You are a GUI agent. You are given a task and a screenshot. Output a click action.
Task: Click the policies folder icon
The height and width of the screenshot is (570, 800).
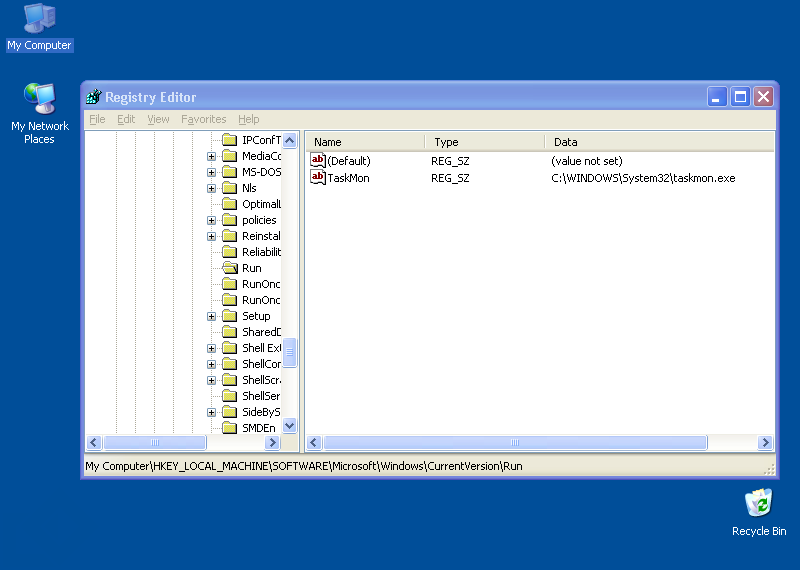click(230, 220)
